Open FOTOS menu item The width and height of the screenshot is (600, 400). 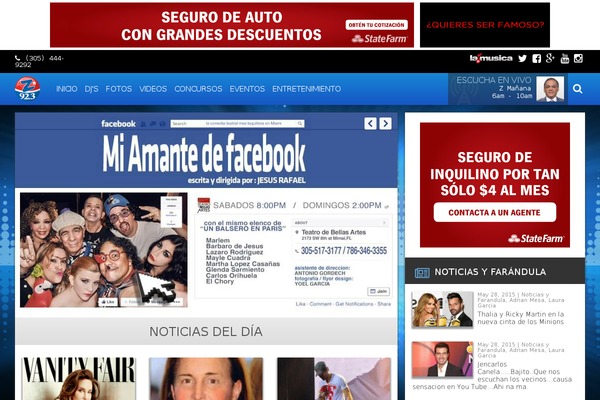[119, 89]
